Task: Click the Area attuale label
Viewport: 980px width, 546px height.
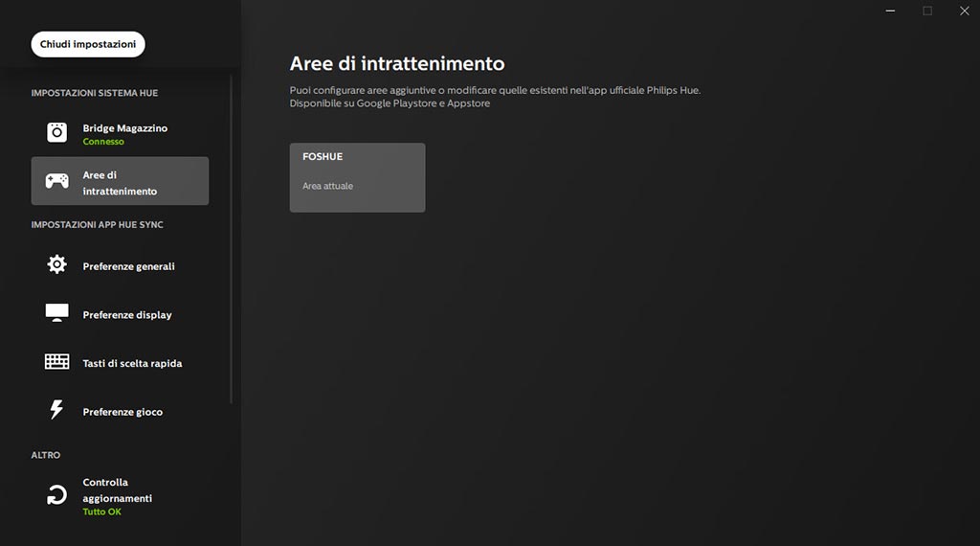Action: click(327, 186)
